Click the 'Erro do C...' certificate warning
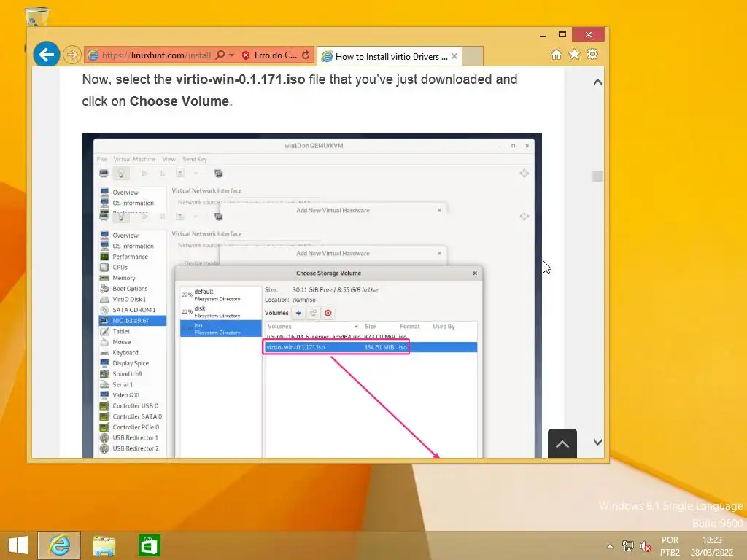Viewport: 747px width, 560px height. (275, 55)
